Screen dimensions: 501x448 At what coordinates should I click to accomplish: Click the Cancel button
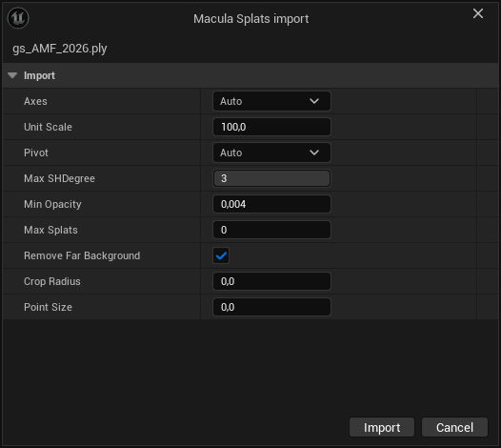coord(454,427)
